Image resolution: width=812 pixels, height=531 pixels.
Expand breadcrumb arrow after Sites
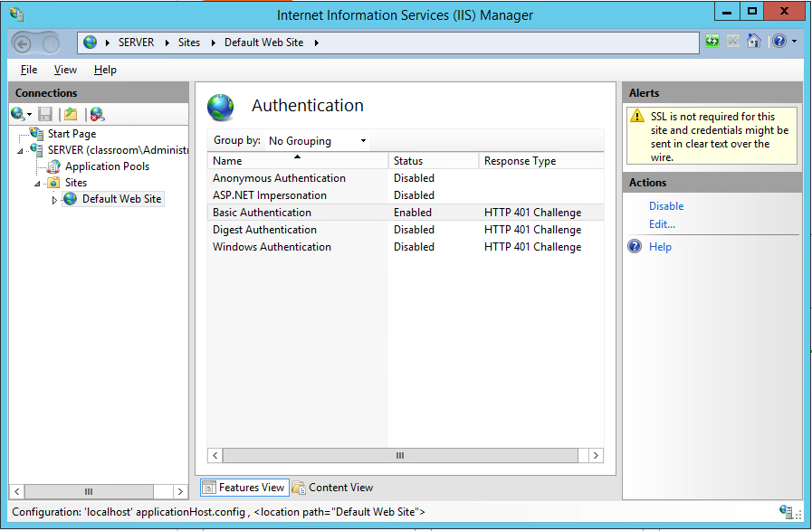pos(213,43)
